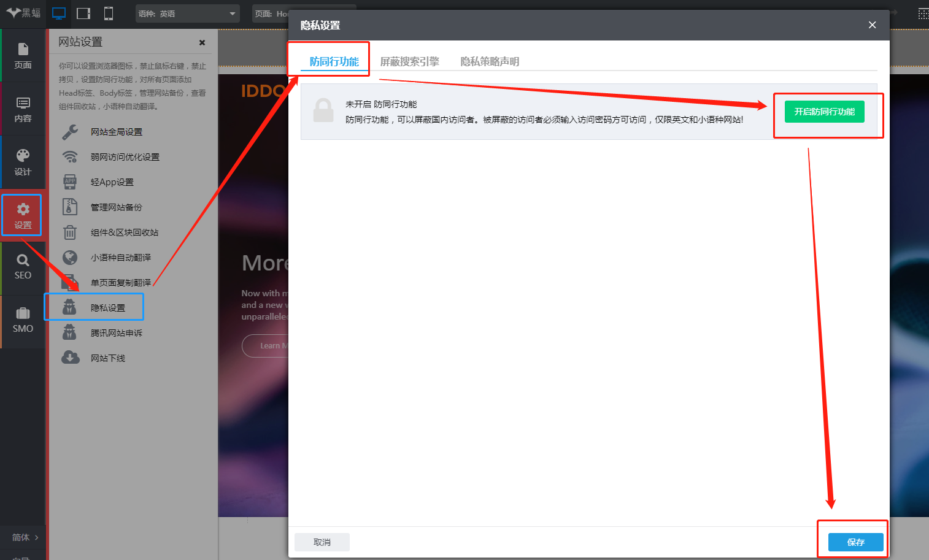The height and width of the screenshot is (560, 929).
Task: Open the 内容 sidebar panel
Action: coord(23,109)
